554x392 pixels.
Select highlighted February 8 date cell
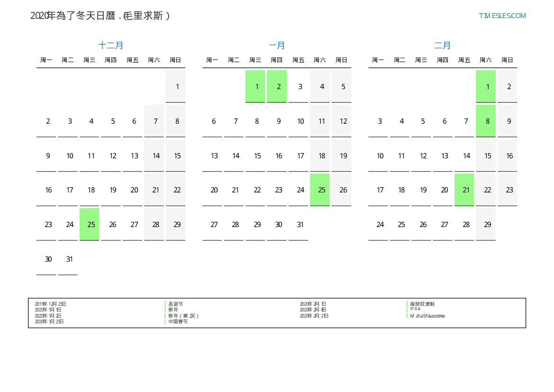click(486, 121)
